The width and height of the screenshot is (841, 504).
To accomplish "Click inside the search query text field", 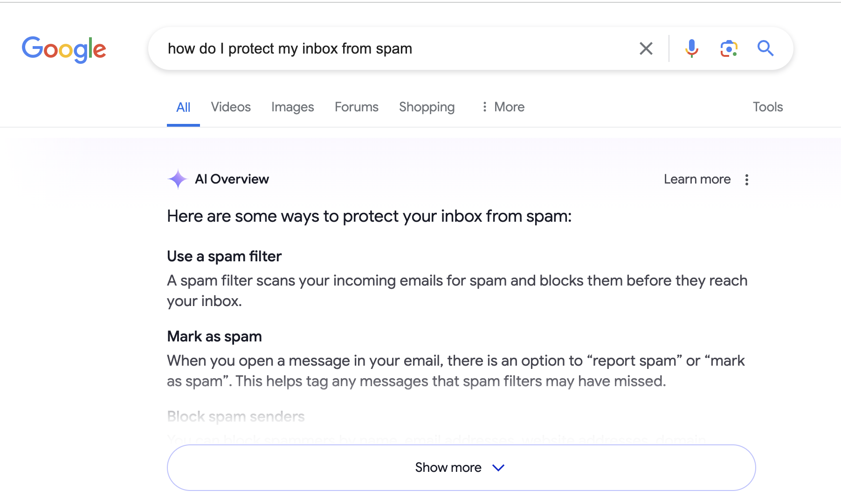I will click(396, 48).
